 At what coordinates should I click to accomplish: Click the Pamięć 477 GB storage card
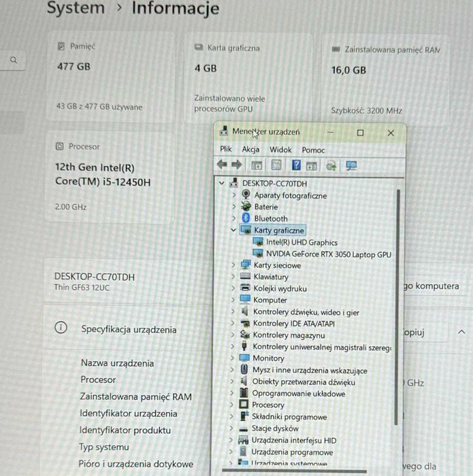pyautogui.click(x=111, y=77)
